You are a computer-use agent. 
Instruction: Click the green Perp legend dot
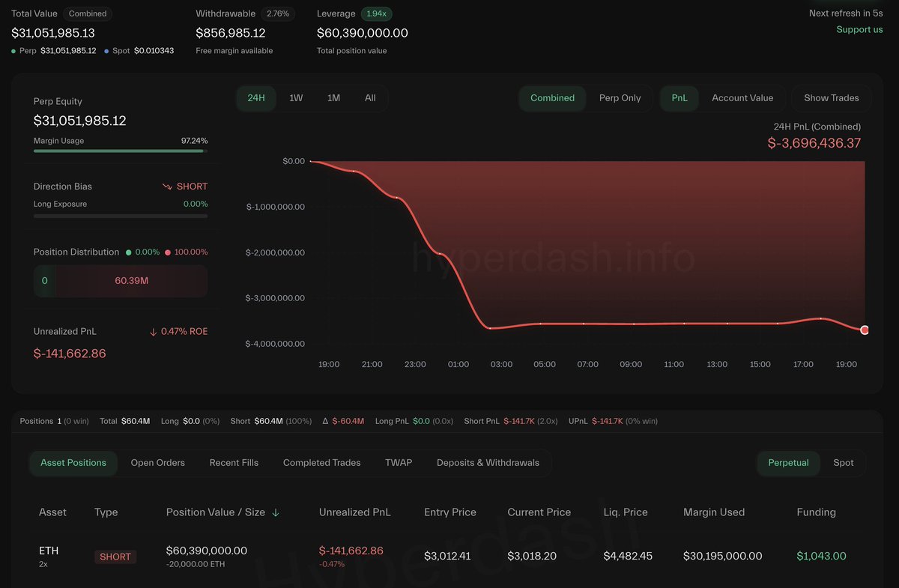(x=13, y=50)
